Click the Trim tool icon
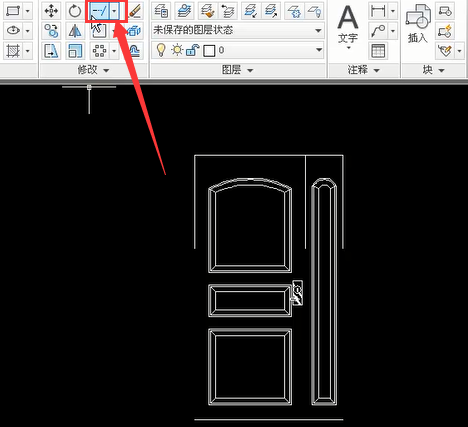Viewport: 468px width, 427px height. (x=99, y=11)
